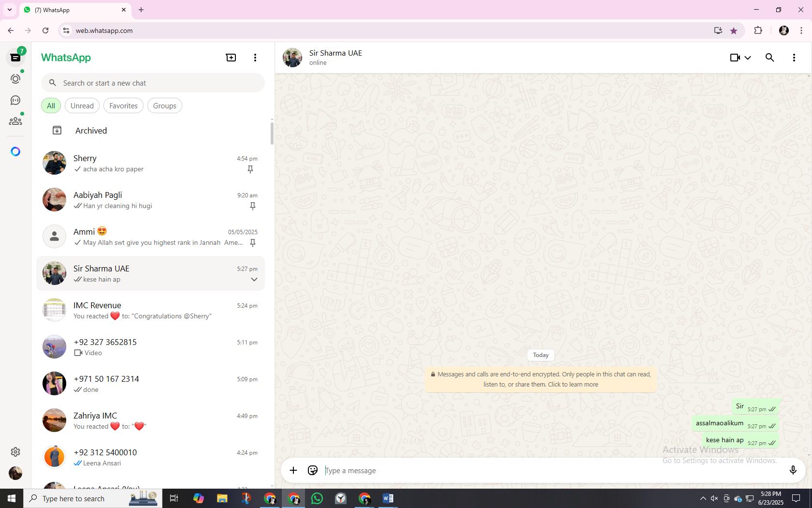
Task: Expand the Sir Sharma UAE chat options chevron
Action: click(x=254, y=280)
